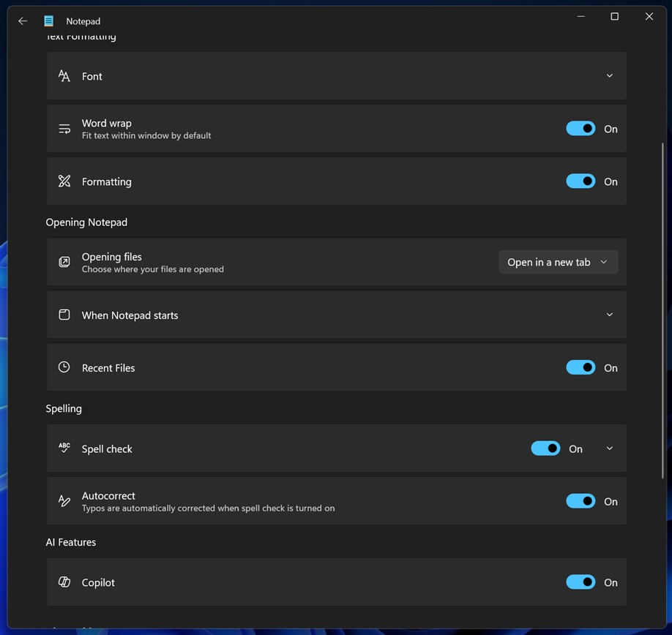Expand the Font section
The width and height of the screenshot is (672, 635).
click(609, 75)
